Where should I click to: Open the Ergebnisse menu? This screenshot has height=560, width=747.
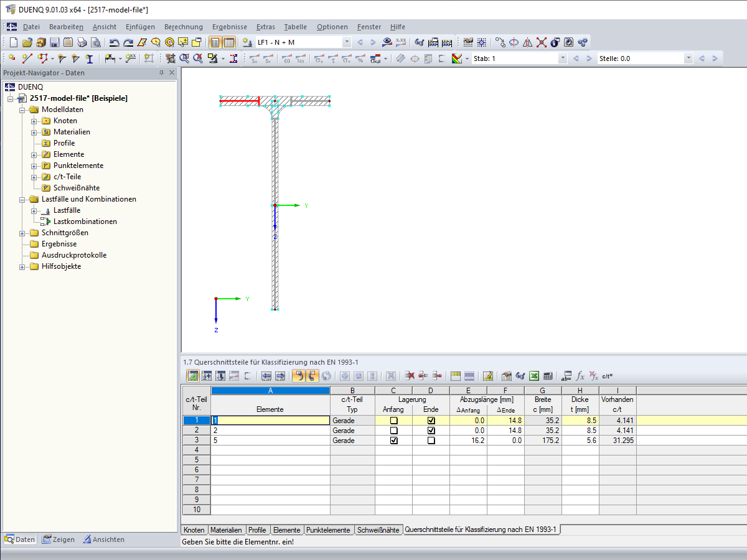pos(229,27)
